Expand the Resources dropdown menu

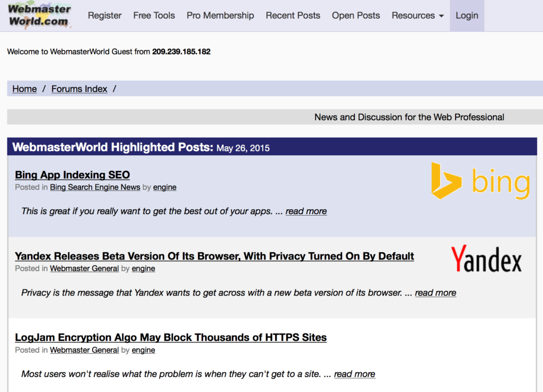pos(418,15)
